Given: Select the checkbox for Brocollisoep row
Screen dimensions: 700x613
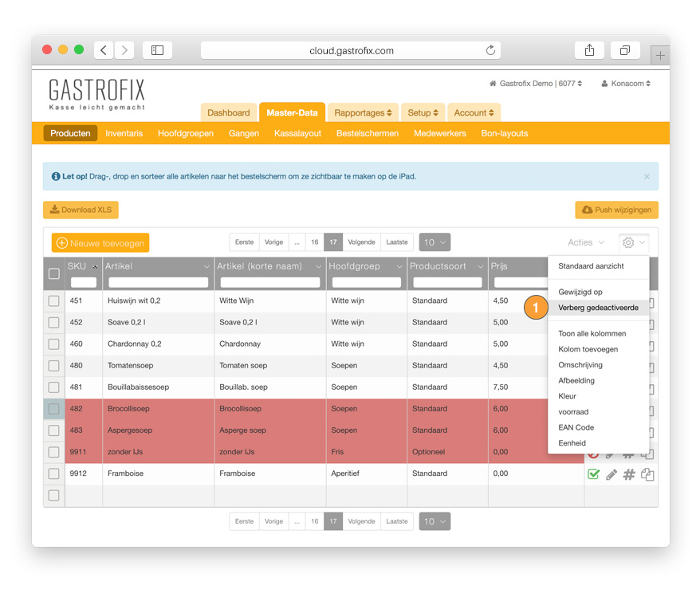Looking at the screenshot, I should [53, 409].
